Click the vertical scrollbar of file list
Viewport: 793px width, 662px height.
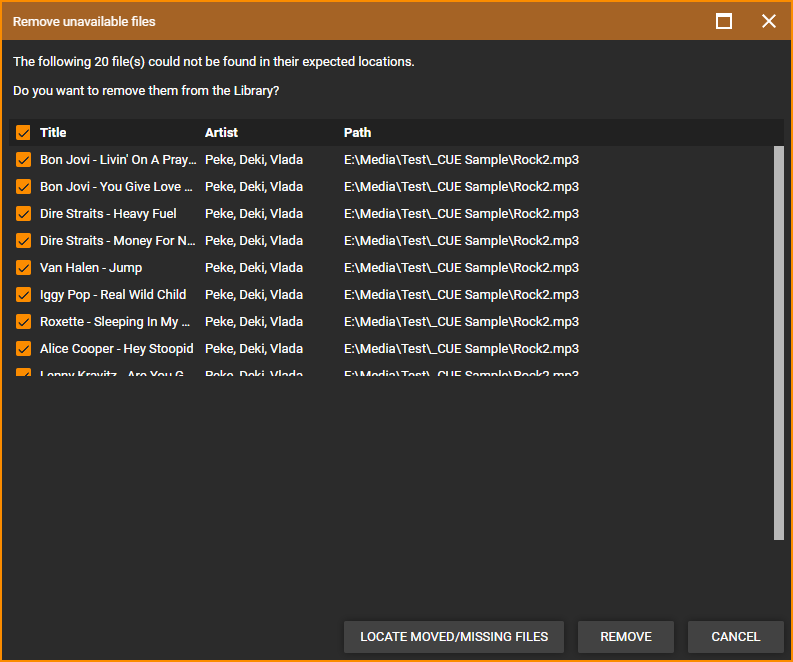(779, 340)
